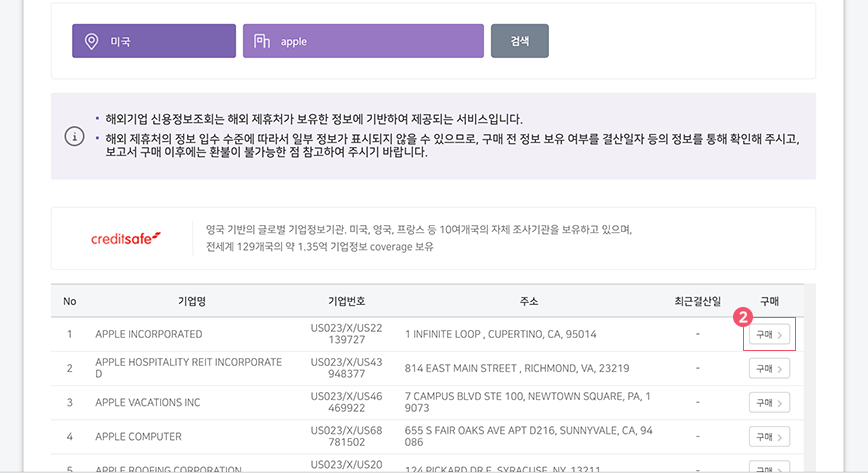
Task: Click the 검색 search button
Action: [520, 41]
